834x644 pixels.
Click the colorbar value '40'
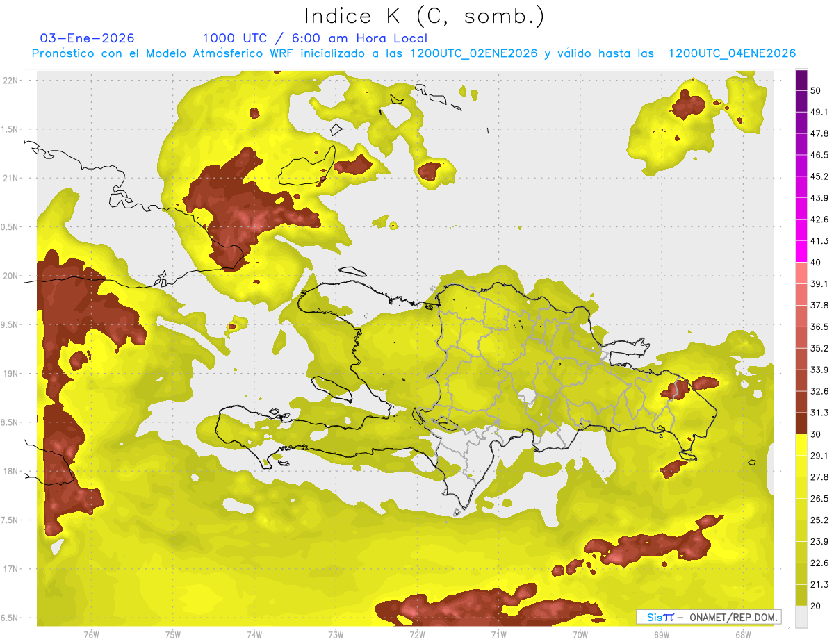(816, 263)
